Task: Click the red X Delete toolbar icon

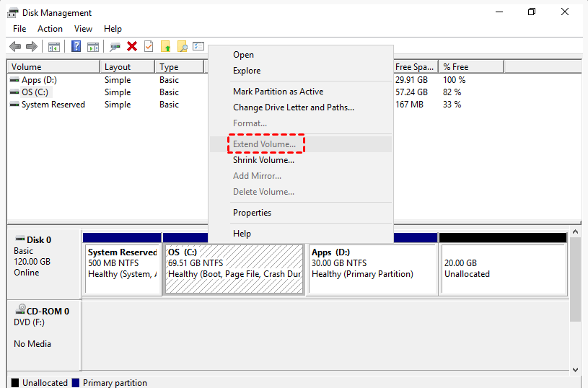Action: click(x=132, y=46)
